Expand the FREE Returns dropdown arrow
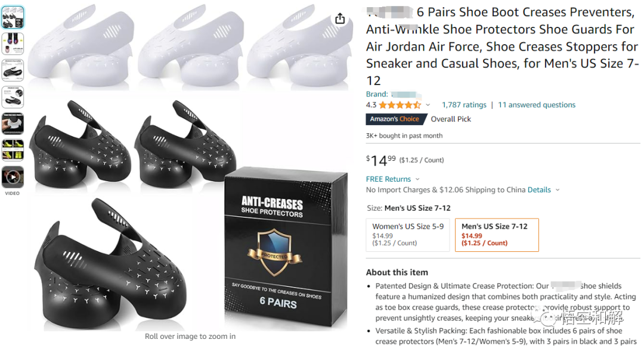Image resolution: width=644 pixels, height=346 pixels. pyautogui.click(x=417, y=179)
